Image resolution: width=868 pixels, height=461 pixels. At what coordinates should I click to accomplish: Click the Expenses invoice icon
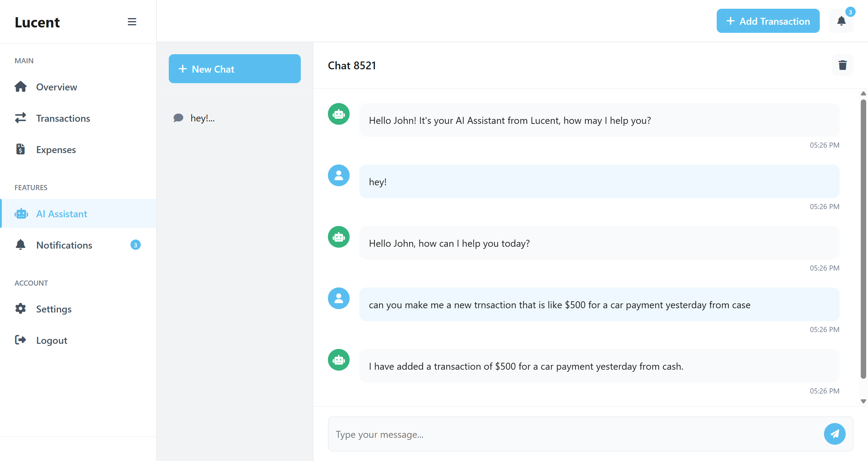click(x=20, y=149)
